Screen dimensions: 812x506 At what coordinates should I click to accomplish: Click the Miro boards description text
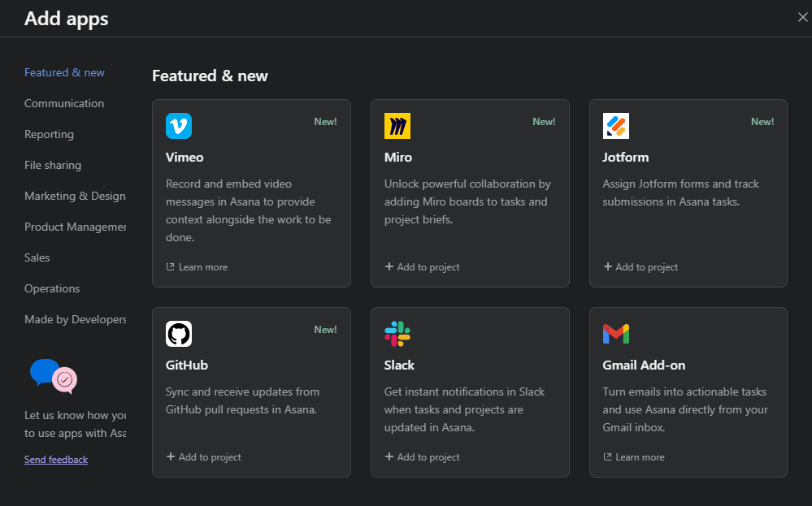click(467, 201)
